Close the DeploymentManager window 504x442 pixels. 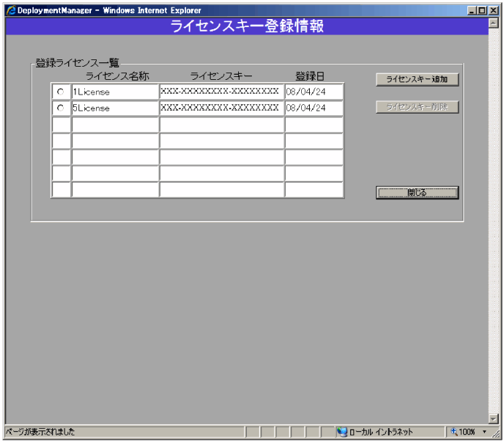(494, 10)
